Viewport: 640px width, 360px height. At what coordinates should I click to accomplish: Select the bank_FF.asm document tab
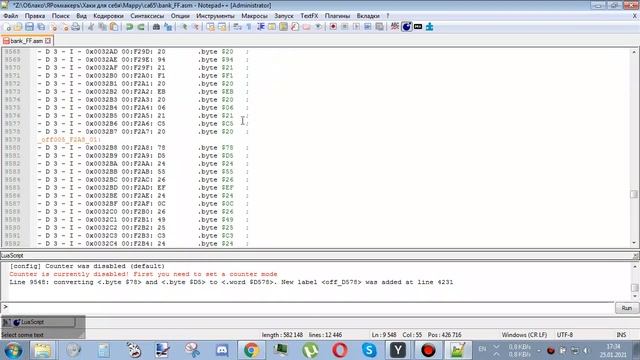[x=26, y=41]
